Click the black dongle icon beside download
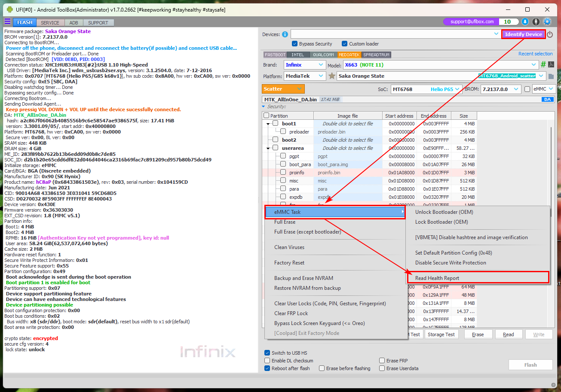 pyautogui.click(x=536, y=21)
